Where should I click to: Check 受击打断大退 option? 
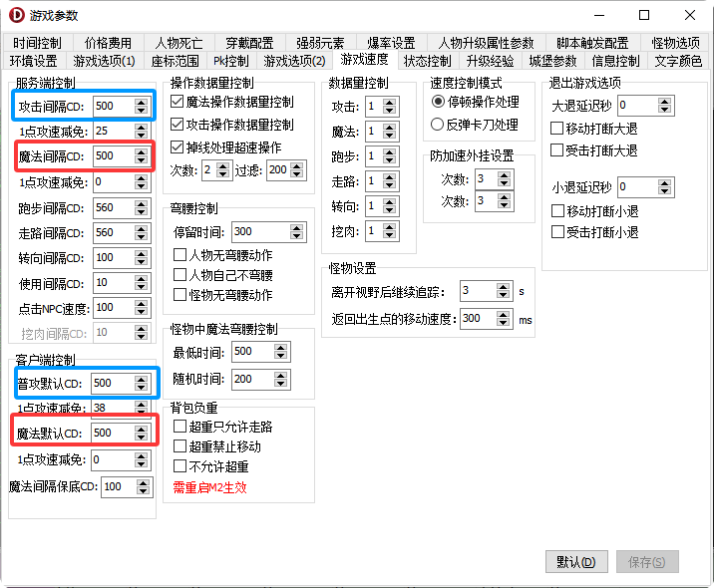click(x=593, y=150)
